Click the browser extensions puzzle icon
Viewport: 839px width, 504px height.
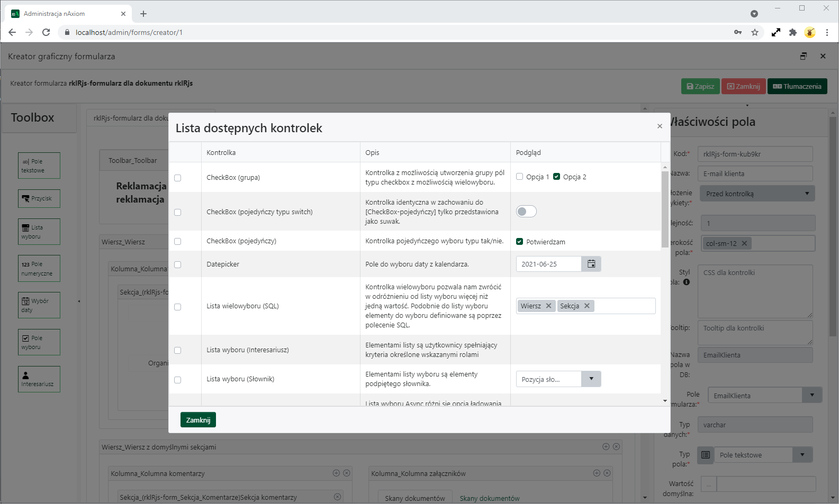point(792,32)
